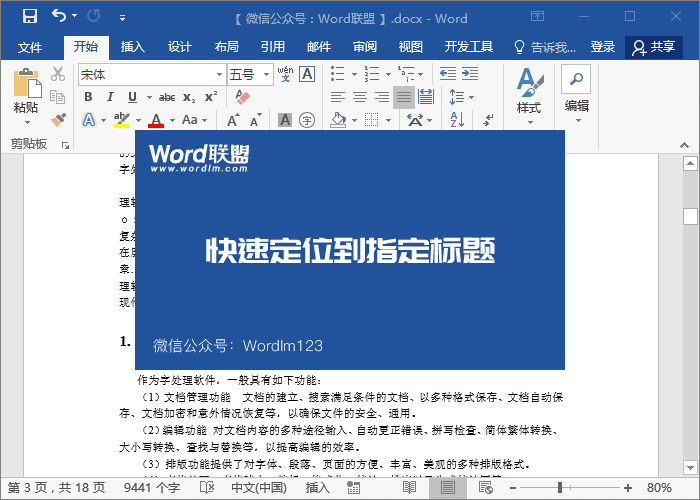Toggle character shading A icon
This screenshot has width=700, height=500.
pos(285,120)
